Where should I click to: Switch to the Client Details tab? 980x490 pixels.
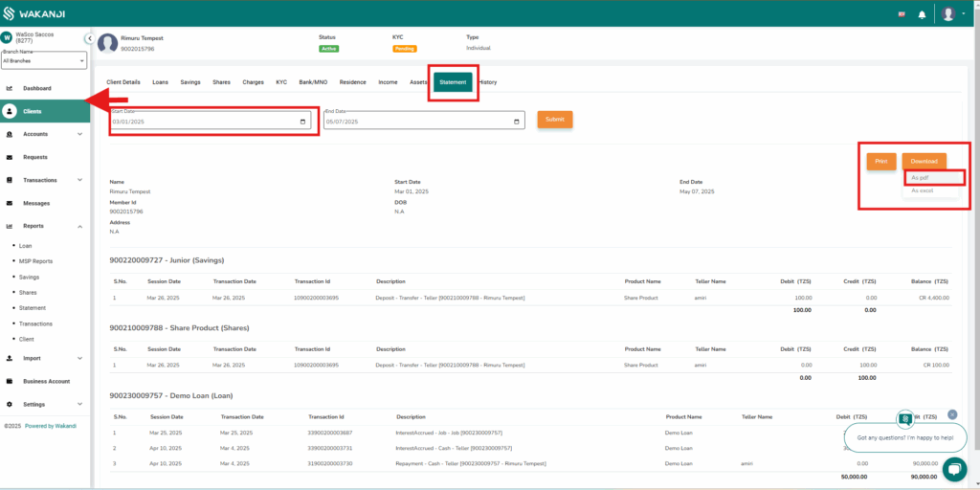[x=123, y=82]
